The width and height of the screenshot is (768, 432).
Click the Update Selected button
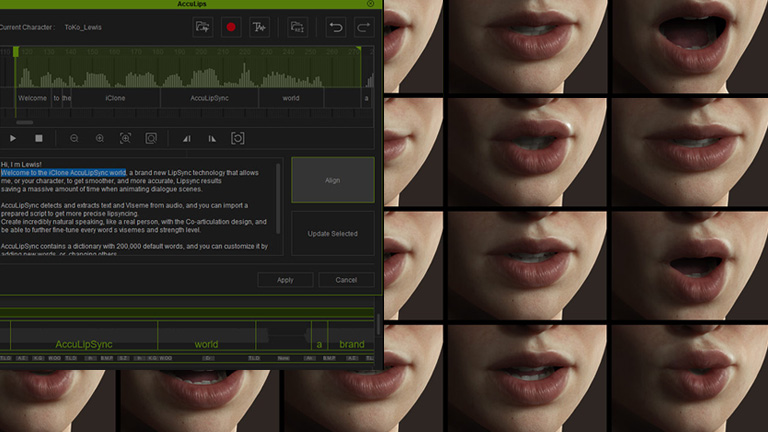pyautogui.click(x=332, y=233)
